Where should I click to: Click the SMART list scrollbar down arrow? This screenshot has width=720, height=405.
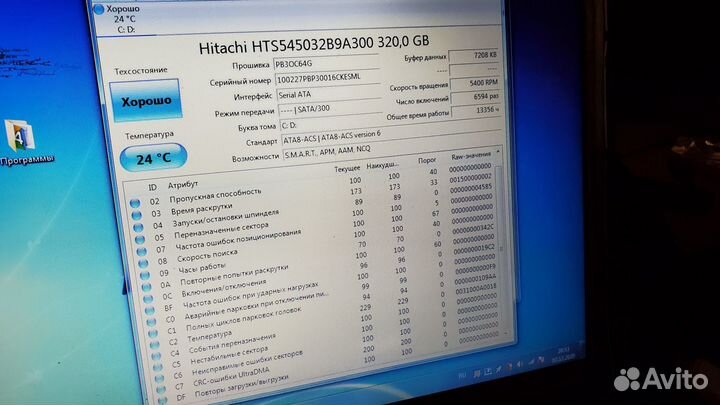506,333
